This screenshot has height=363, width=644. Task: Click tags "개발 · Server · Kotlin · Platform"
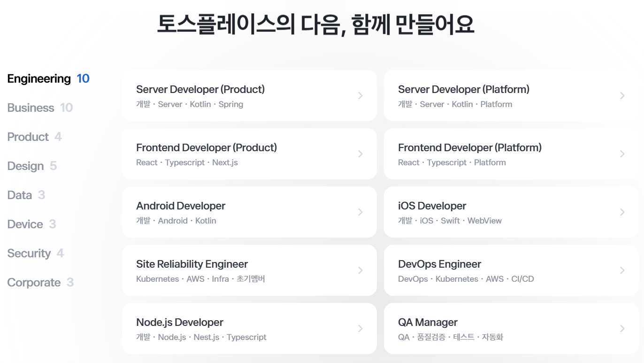click(455, 104)
